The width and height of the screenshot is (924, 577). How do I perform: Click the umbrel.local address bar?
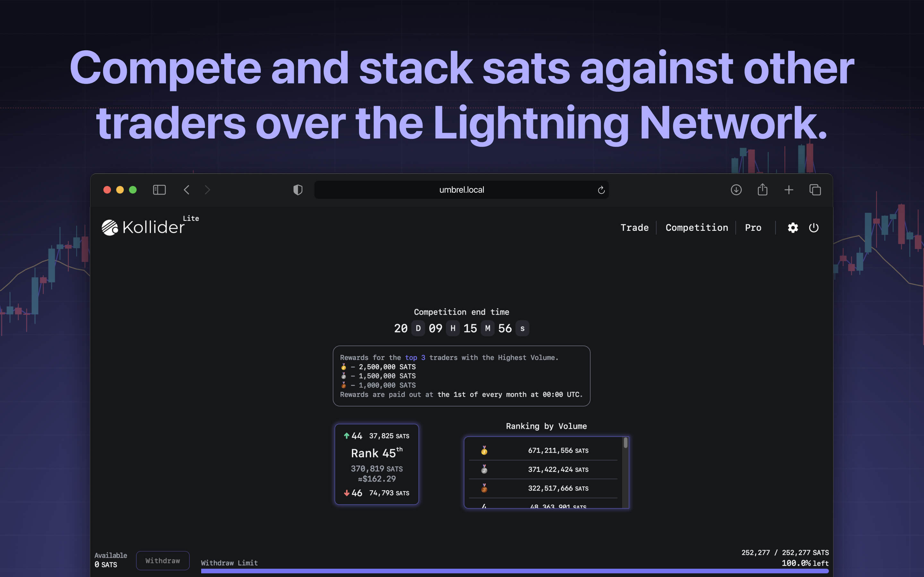click(x=461, y=190)
